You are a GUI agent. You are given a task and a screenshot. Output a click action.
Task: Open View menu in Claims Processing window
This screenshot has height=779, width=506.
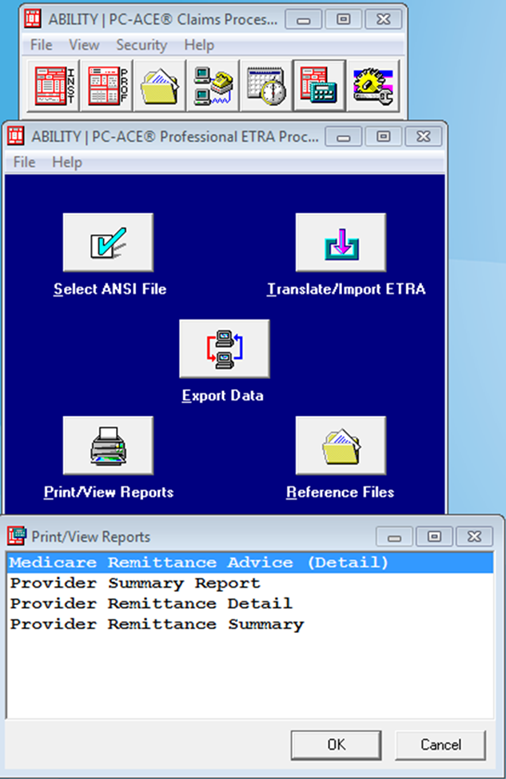[x=84, y=45]
